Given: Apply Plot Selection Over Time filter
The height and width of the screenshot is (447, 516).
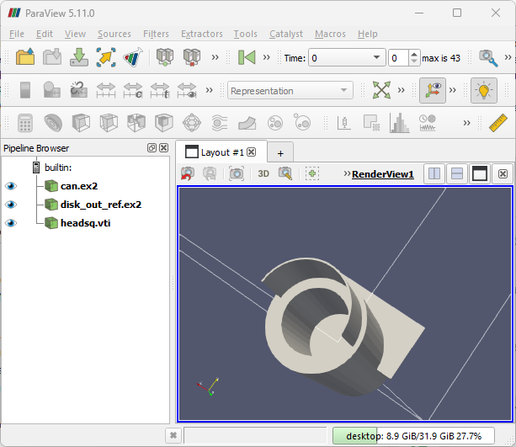Looking at the screenshot, I should click(x=427, y=123).
